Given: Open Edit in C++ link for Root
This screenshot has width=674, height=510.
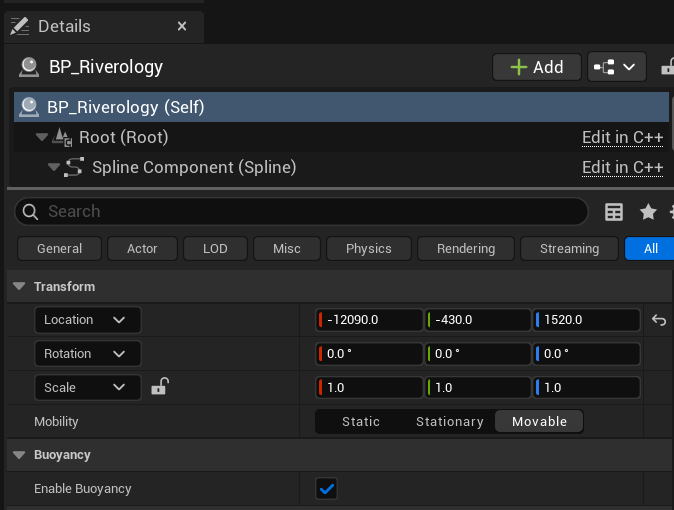Looking at the screenshot, I should [622, 138].
